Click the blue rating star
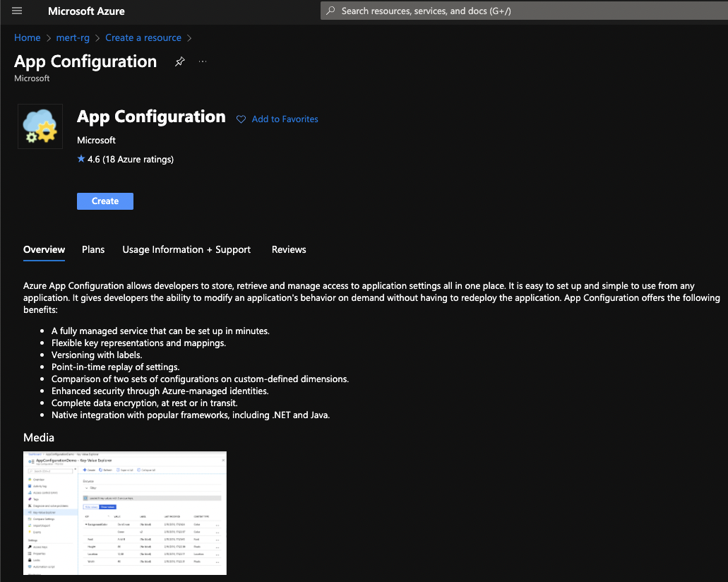The height and width of the screenshot is (582, 728). point(81,159)
